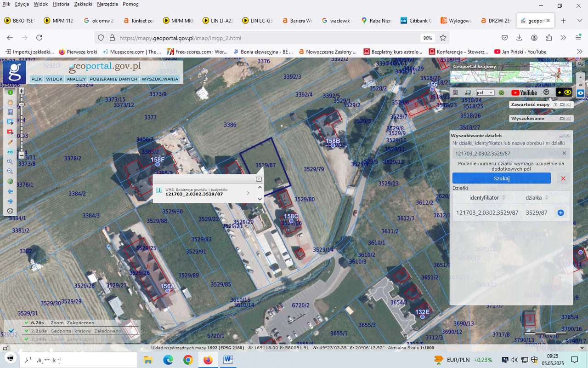The height and width of the screenshot is (368, 588).
Task: Open the Firefox Historia menu
Action: pos(61,4)
